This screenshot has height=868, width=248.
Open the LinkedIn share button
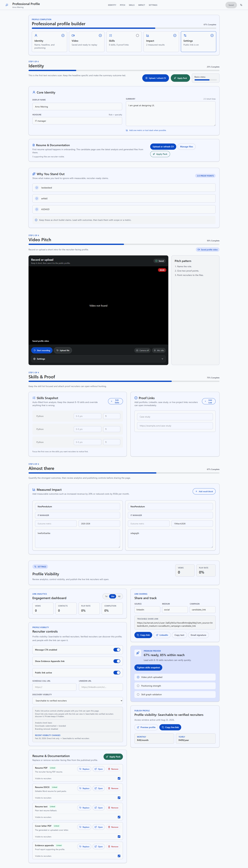pyautogui.click(x=162, y=635)
